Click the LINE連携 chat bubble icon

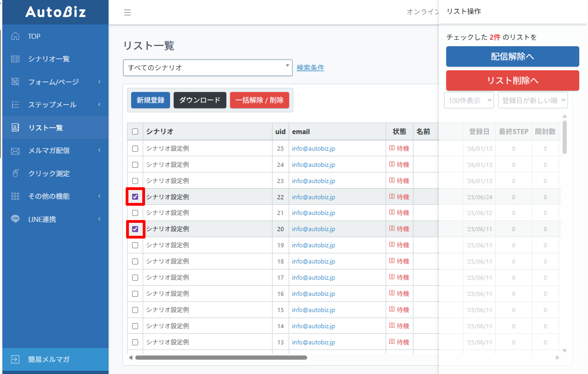pyautogui.click(x=15, y=219)
